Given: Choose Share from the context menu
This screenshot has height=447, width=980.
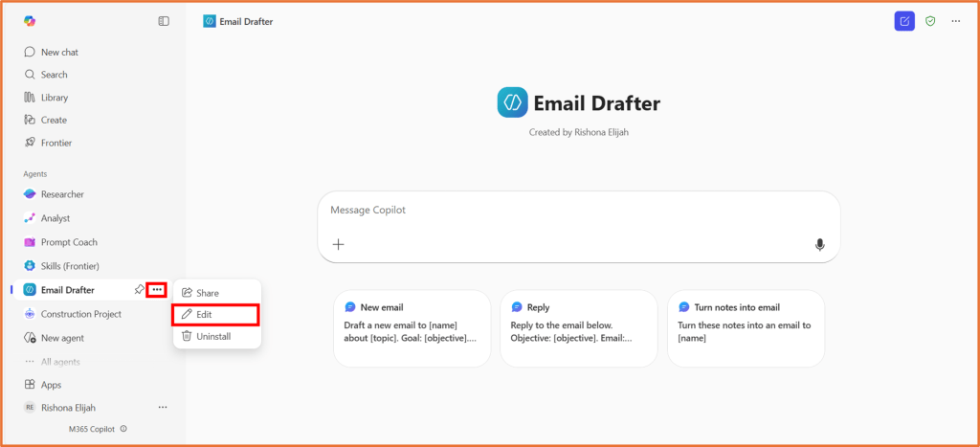Looking at the screenshot, I should tap(217, 293).
